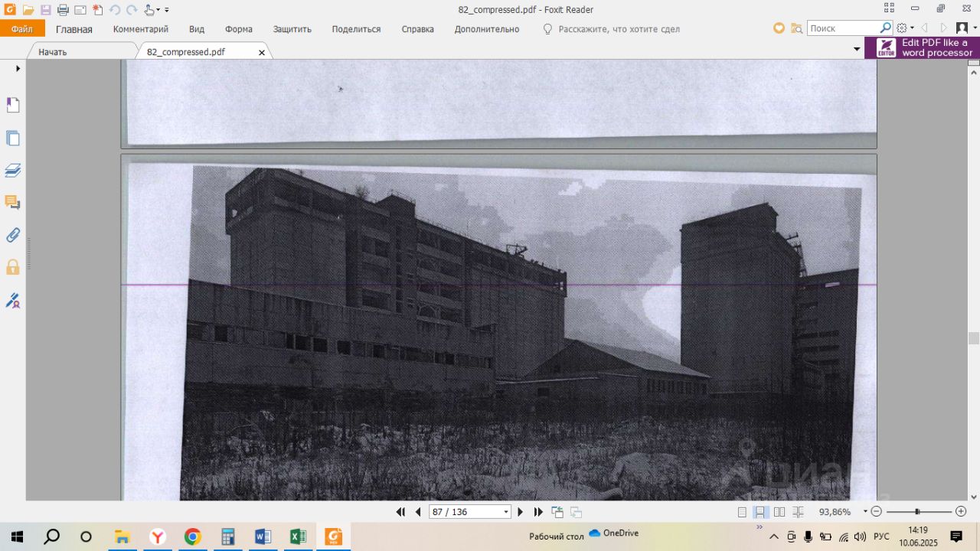Click the previous search result arrow
The height and width of the screenshot is (551, 980).
click(x=924, y=28)
